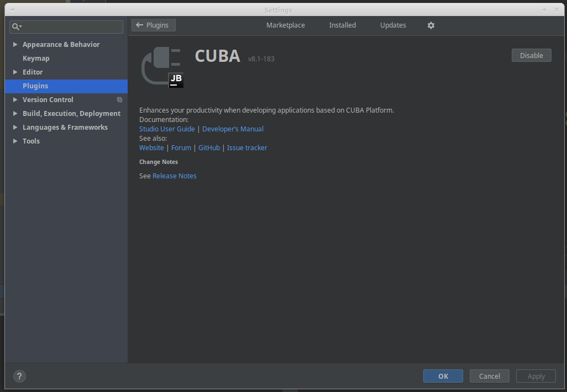Expand Languages & Frameworks node
Viewport: 567px width, 392px height.
click(15, 127)
